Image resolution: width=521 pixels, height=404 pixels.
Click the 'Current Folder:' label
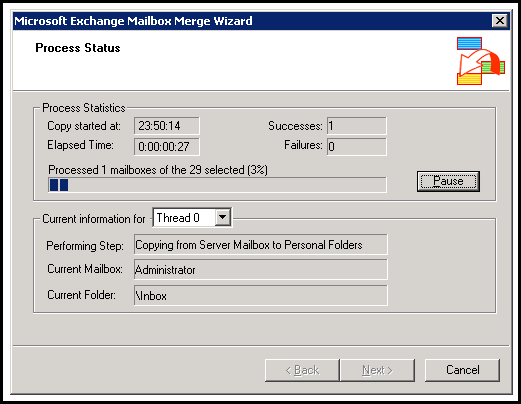pyautogui.click(x=81, y=295)
